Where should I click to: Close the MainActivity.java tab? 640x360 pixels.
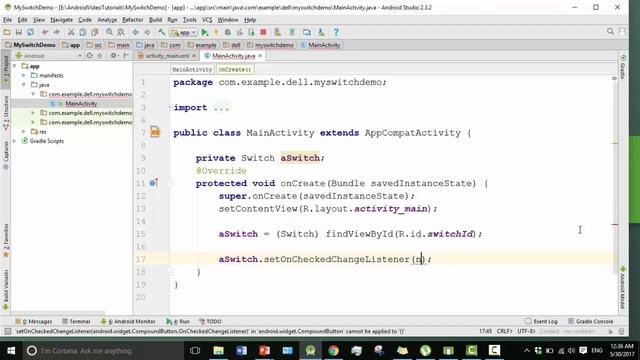(x=260, y=56)
